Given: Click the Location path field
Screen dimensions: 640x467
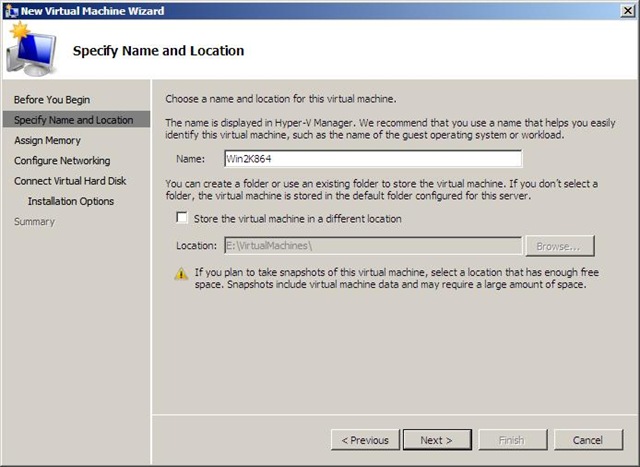Looking at the screenshot, I should click(373, 246).
